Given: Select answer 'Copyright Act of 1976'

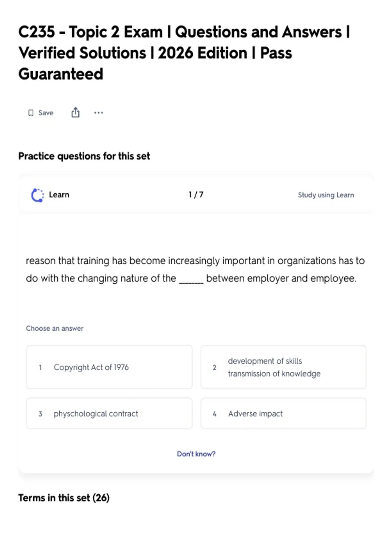Looking at the screenshot, I should click(109, 367).
